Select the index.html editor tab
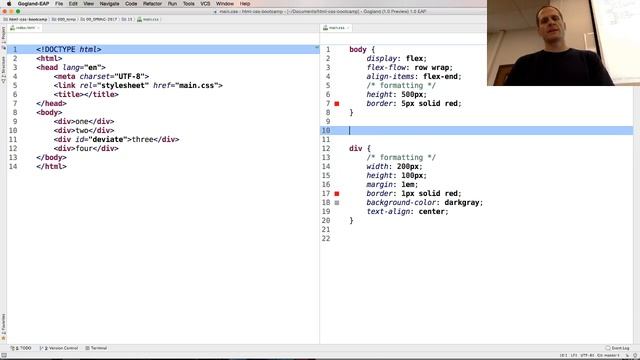Screen dimensions: 640x360 [25, 28]
